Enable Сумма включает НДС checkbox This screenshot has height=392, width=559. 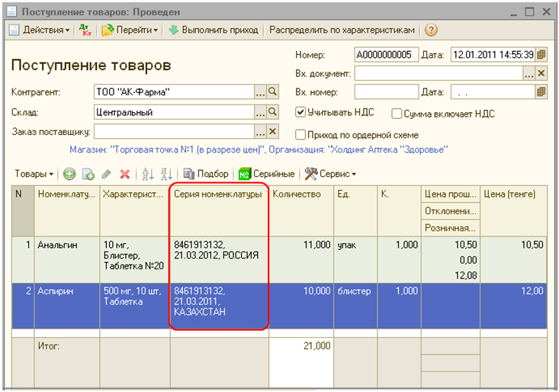(x=397, y=114)
